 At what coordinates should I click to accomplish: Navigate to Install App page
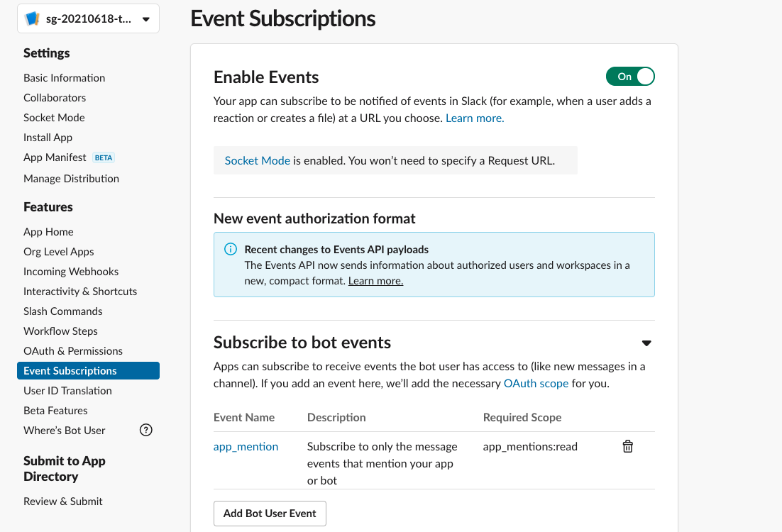[48, 138]
